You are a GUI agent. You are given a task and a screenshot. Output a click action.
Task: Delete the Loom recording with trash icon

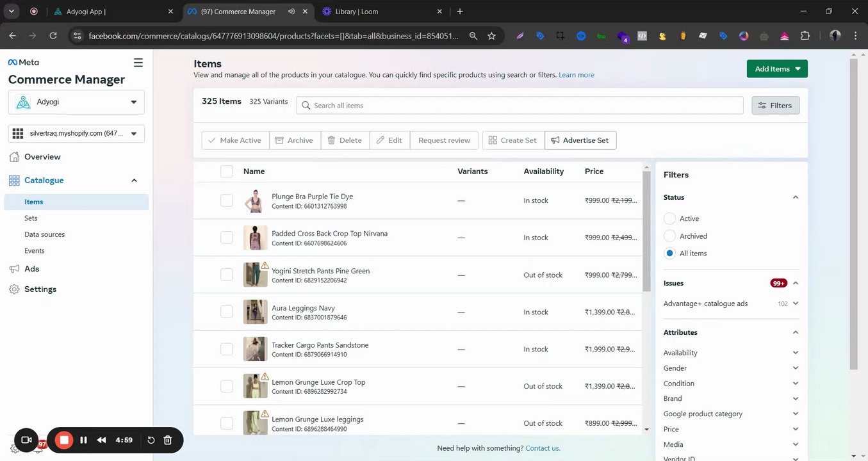point(168,440)
